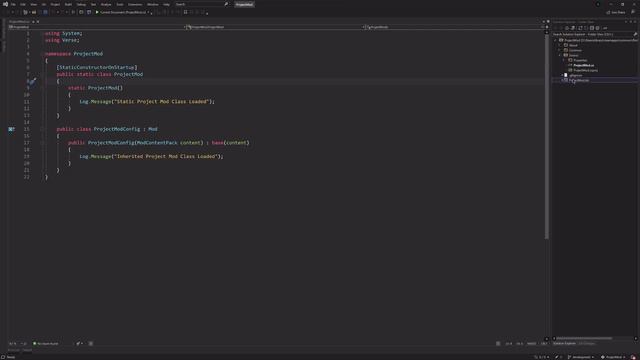This screenshot has width=640, height=360.
Task: Select the .gitignore file in Solution Explorer
Action: [x=576, y=75]
